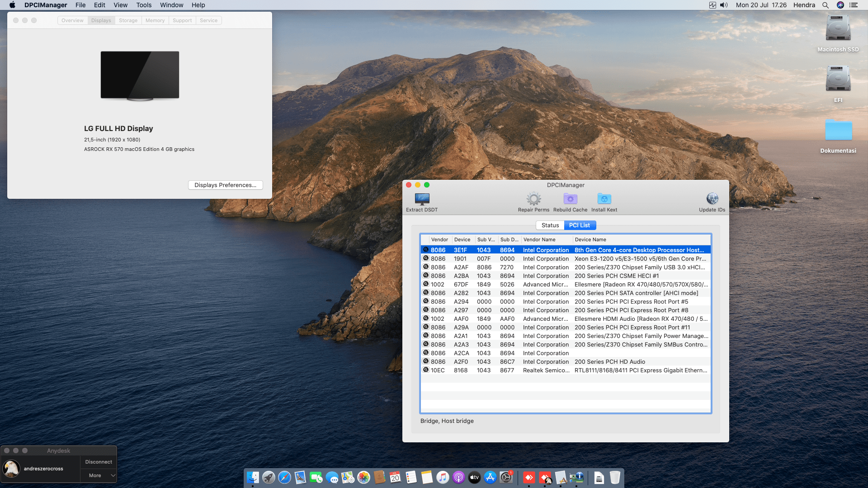Click the volume icon in menu bar
Viewport: 868px width, 488px height.
point(724,5)
